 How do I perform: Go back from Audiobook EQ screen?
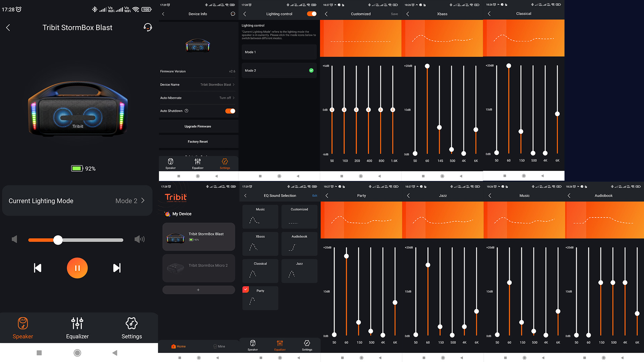(569, 195)
